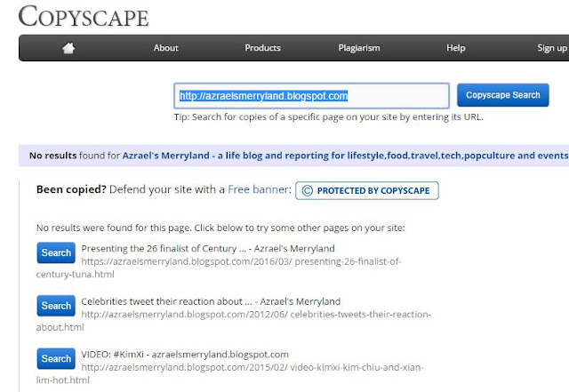Viewport: 569px width, 392px height.
Task: Click Protected by Copyscape banner
Action: click(367, 190)
